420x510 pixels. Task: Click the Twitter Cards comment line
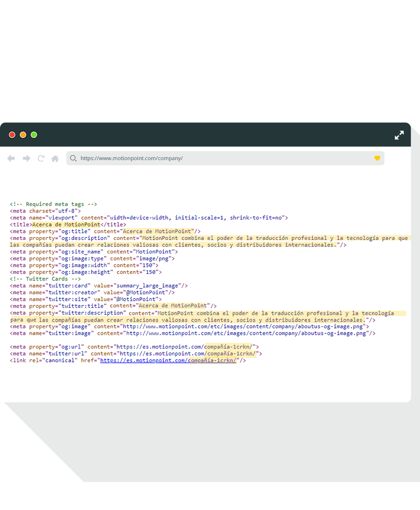click(45, 279)
